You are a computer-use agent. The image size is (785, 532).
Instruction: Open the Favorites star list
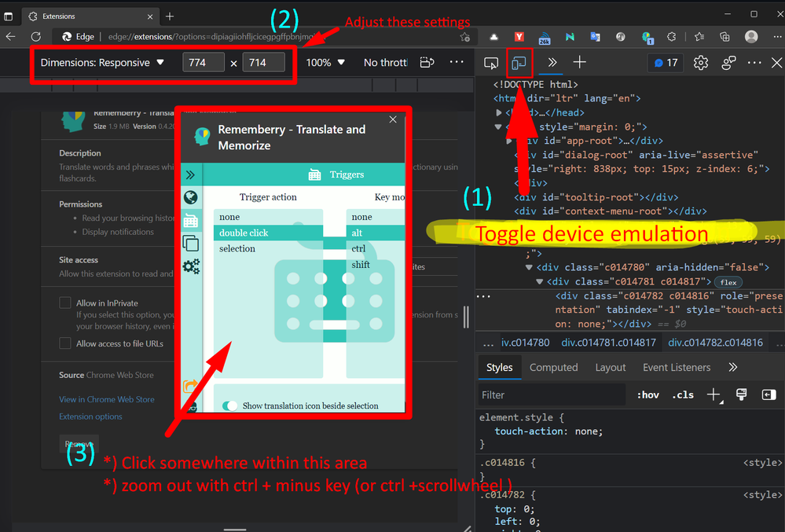(699, 36)
